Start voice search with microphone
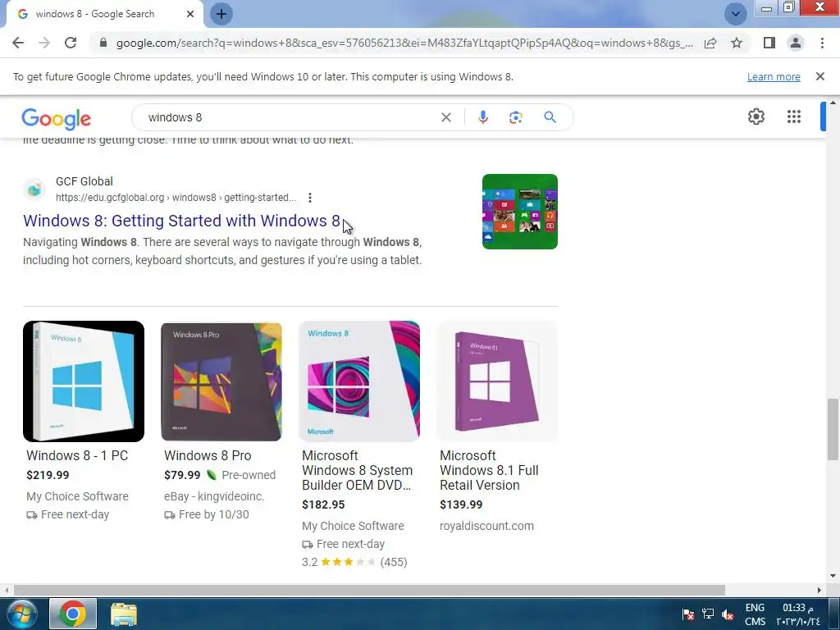The height and width of the screenshot is (630, 840). [x=482, y=117]
